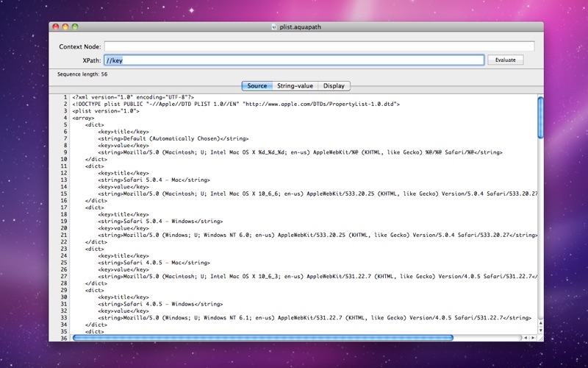Switch to the String-value tab
Screen dimensions: 588x368
click(x=295, y=85)
